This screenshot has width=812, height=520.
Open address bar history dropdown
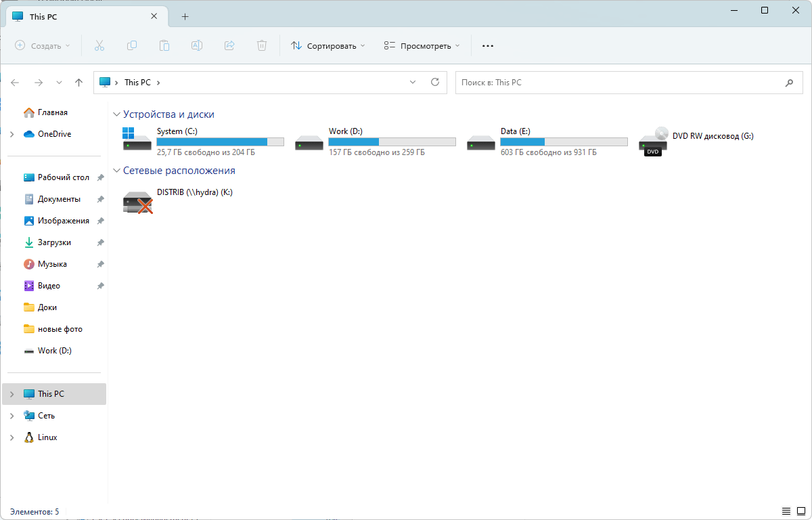(413, 83)
